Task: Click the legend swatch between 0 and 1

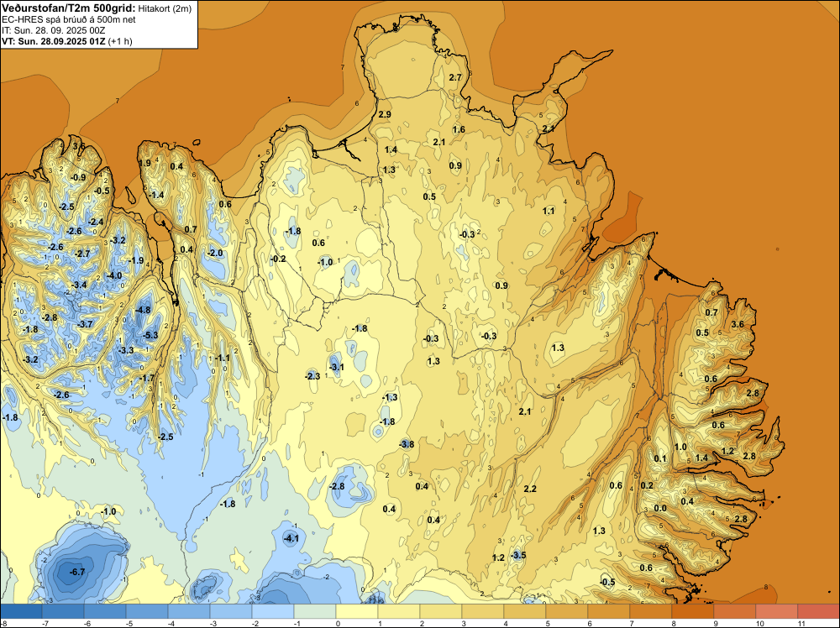Action: point(357,611)
